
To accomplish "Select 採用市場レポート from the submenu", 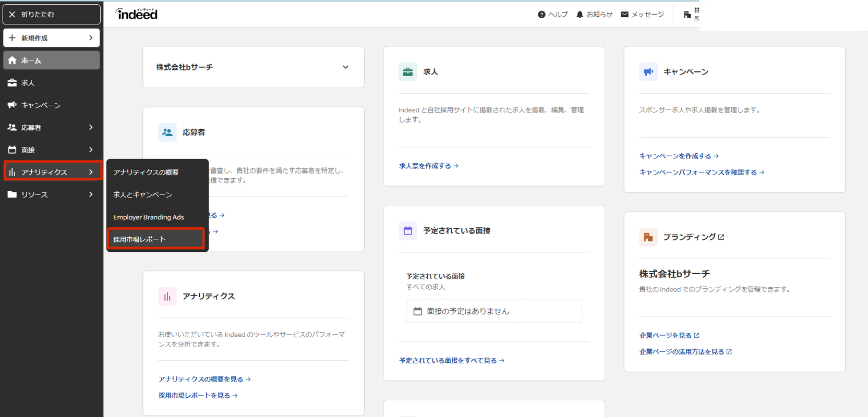I will (156, 239).
